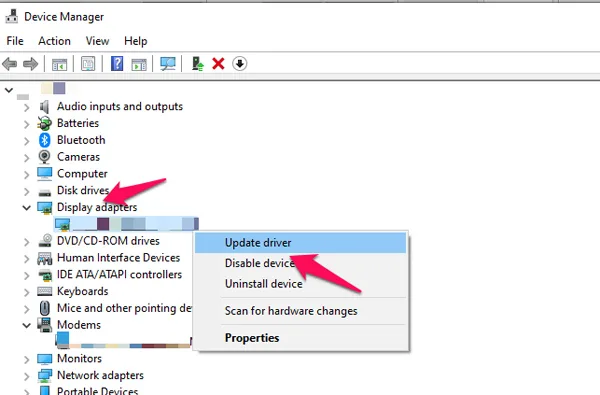The height and width of the screenshot is (395, 600).
Task: Select the Cameras category label
Action: point(78,157)
